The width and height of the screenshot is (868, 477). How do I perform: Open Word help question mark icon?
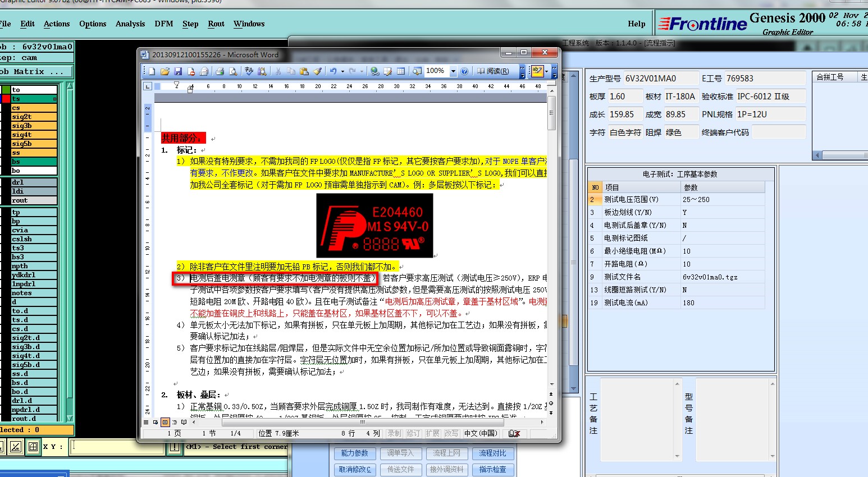click(x=464, y=71)
